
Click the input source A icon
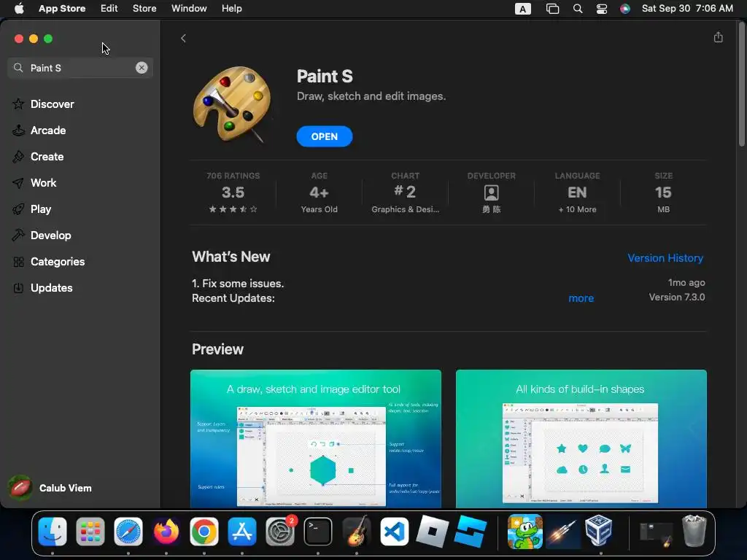click(x=522, y=9)
